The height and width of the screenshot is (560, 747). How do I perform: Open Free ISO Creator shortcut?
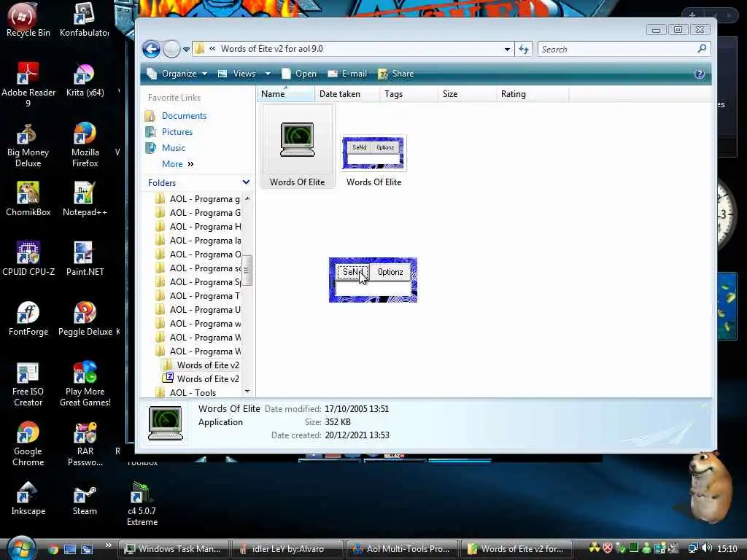click(x=28, y=384)
